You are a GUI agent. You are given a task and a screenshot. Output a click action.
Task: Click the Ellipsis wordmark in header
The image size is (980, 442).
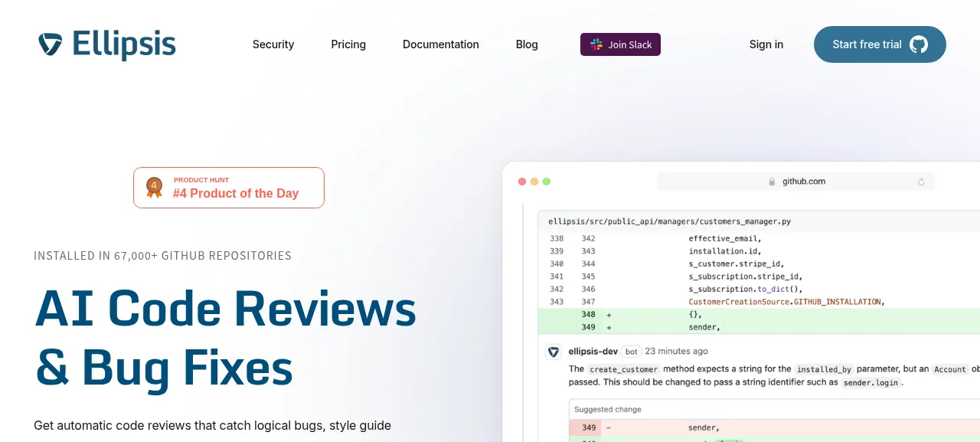coord(124,45)
